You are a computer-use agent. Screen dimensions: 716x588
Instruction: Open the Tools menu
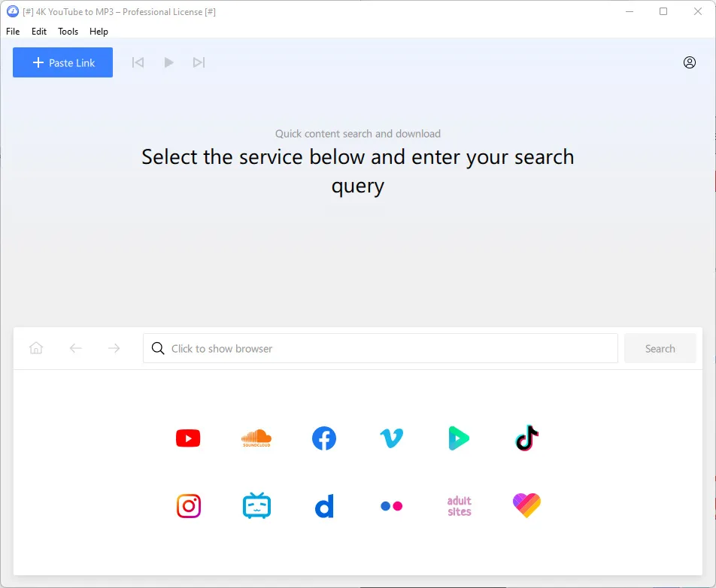(68, 32)
